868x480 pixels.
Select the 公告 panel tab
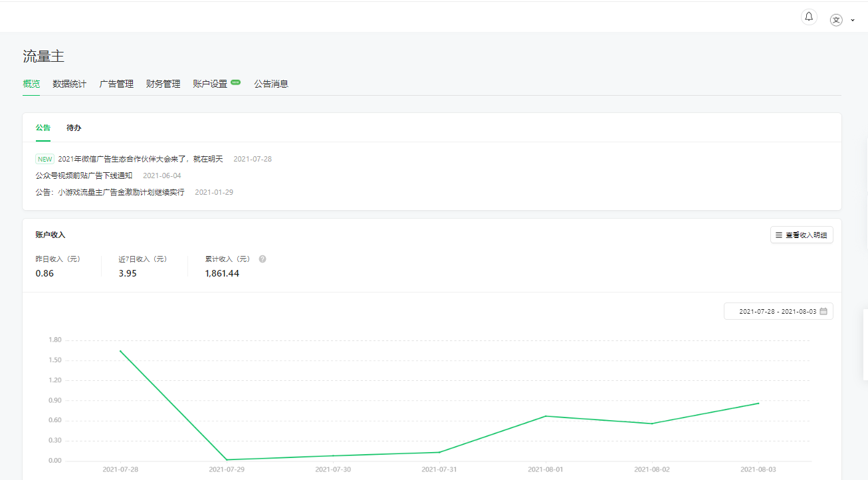tap(43, 128)
